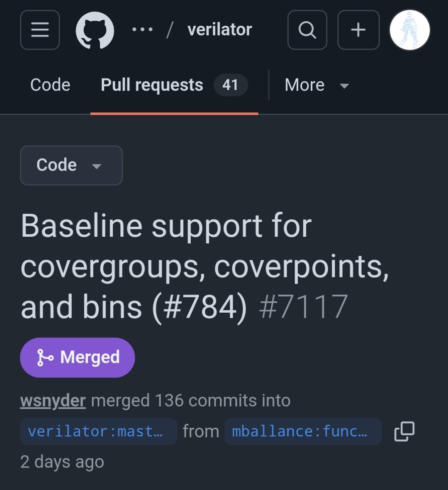448x490 pixels.
Task: Switch to the Code tab
Action: 50,85
